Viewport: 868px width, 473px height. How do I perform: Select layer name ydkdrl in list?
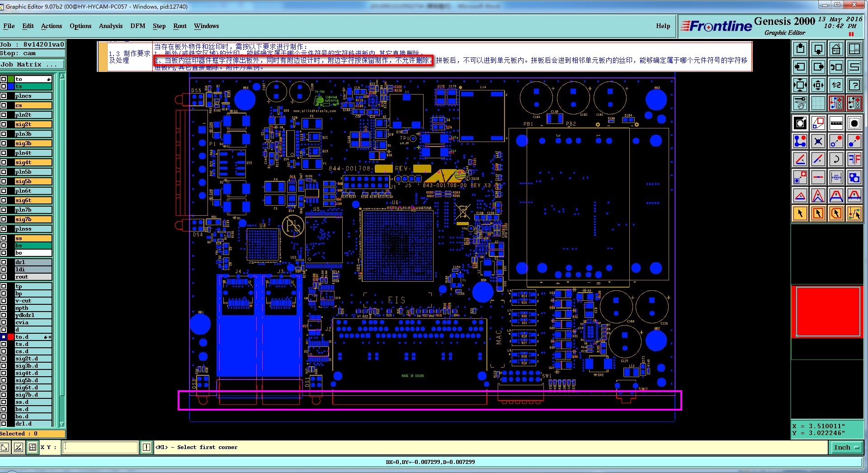coord(33,315)
